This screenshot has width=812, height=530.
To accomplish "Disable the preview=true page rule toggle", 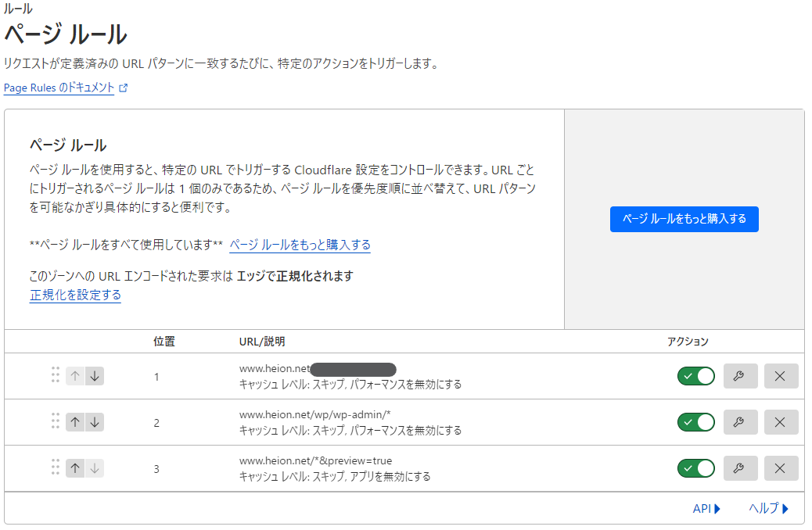I will [696, 468].
